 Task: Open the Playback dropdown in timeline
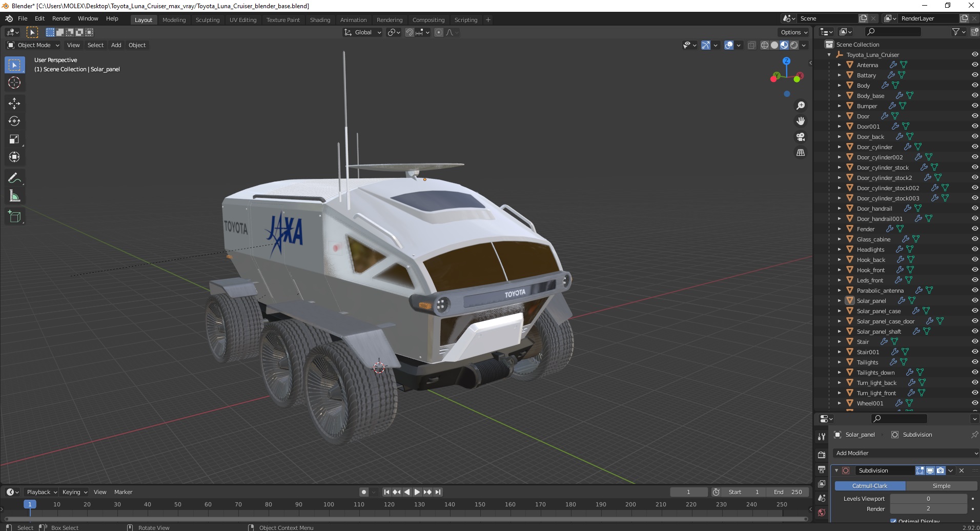[42, 492]
